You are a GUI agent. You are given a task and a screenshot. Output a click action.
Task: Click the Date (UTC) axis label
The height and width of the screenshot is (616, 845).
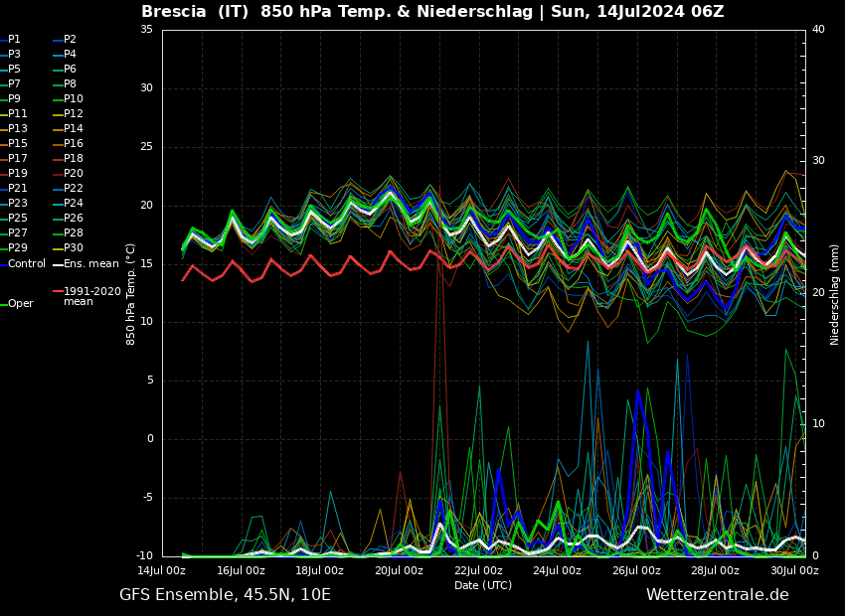pos(483,585)
